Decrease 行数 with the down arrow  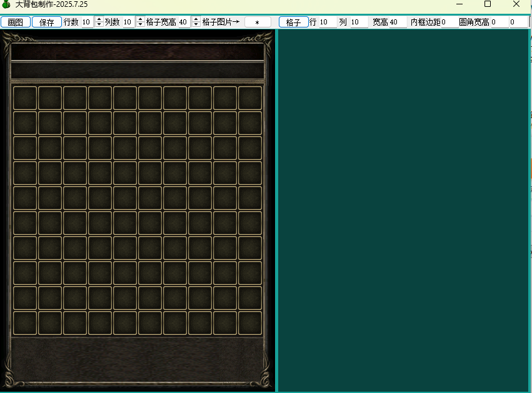click(99, 24)
